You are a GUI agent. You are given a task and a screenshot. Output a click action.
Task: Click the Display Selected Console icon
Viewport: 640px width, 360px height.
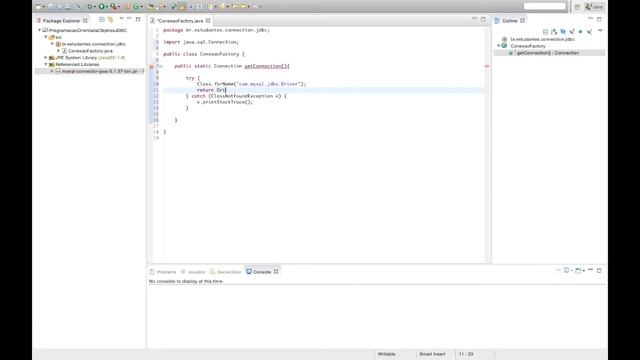tap(567, 270)
